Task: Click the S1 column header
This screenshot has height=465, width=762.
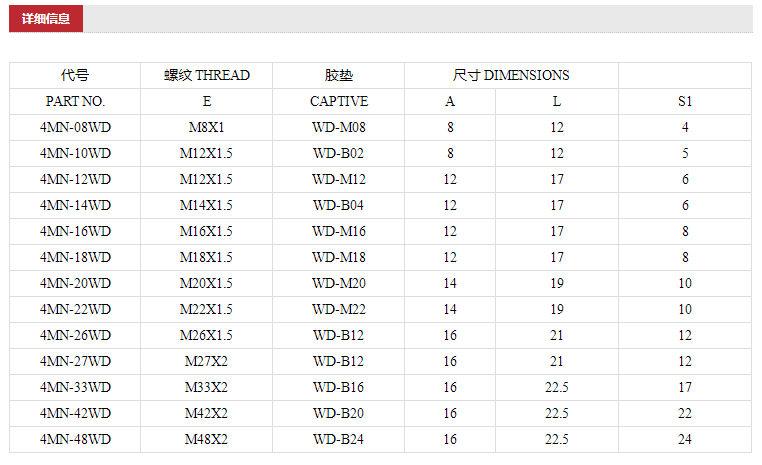Action: pyautogui.click(x=685, y=102)
